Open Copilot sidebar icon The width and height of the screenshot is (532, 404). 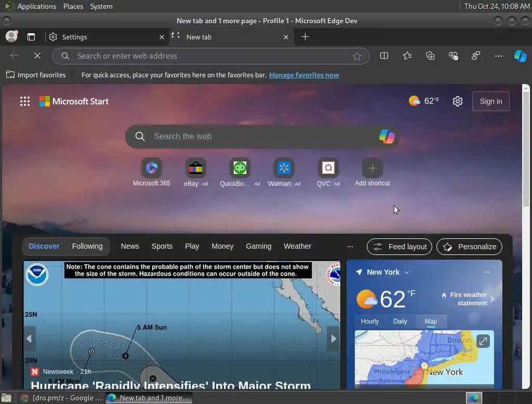click(x=520, y=56)
